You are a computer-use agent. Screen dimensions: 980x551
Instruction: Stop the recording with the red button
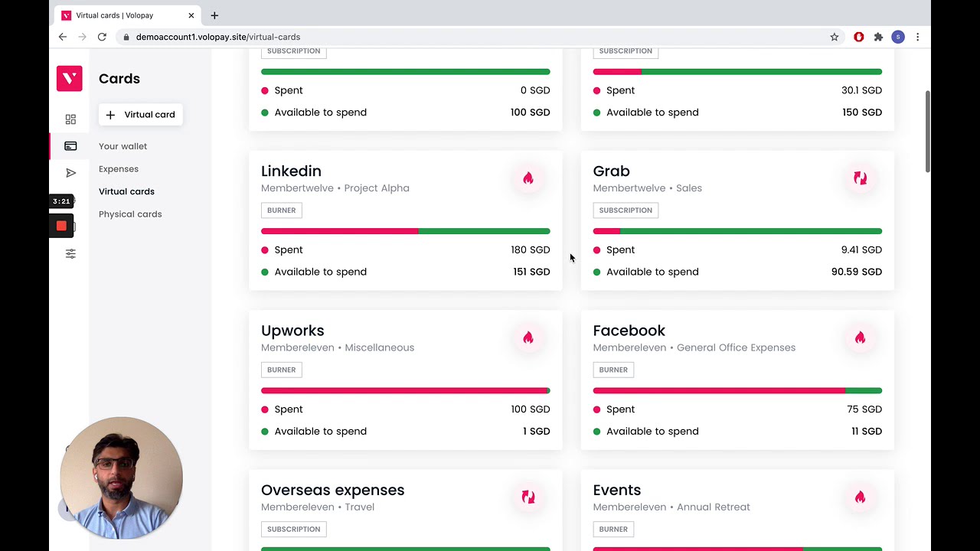coord(61,226)
